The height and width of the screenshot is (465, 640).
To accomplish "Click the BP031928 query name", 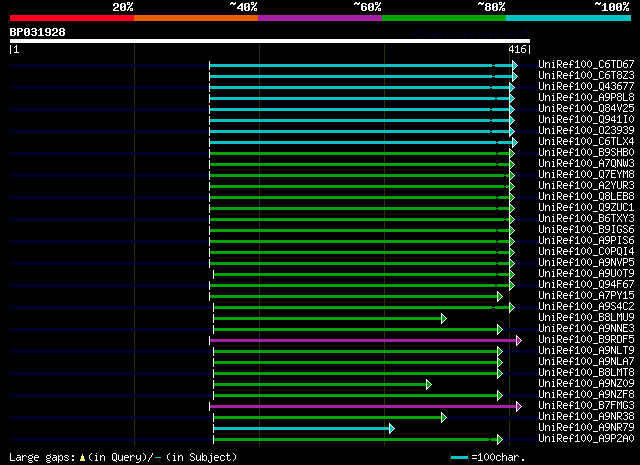I will (x=38, y=32).
